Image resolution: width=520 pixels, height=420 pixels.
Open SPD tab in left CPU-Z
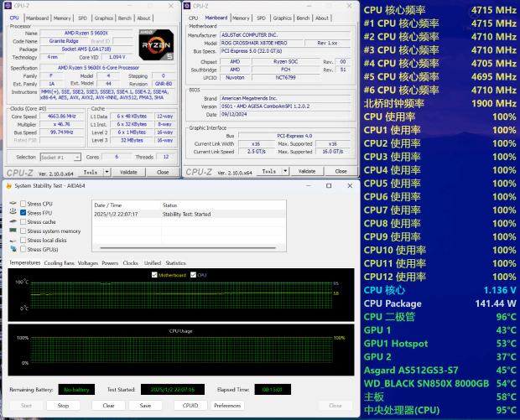click(82, 18)
